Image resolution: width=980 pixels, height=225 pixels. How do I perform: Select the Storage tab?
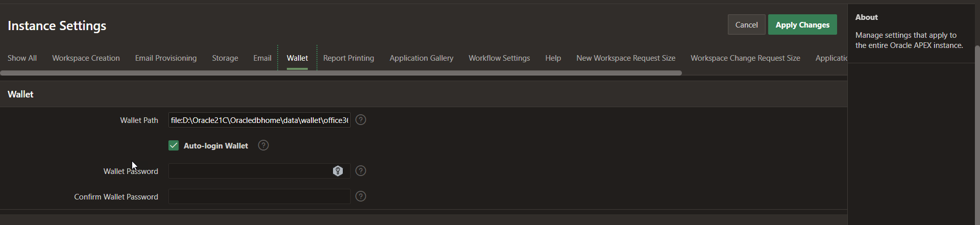[x=225, y=58]
